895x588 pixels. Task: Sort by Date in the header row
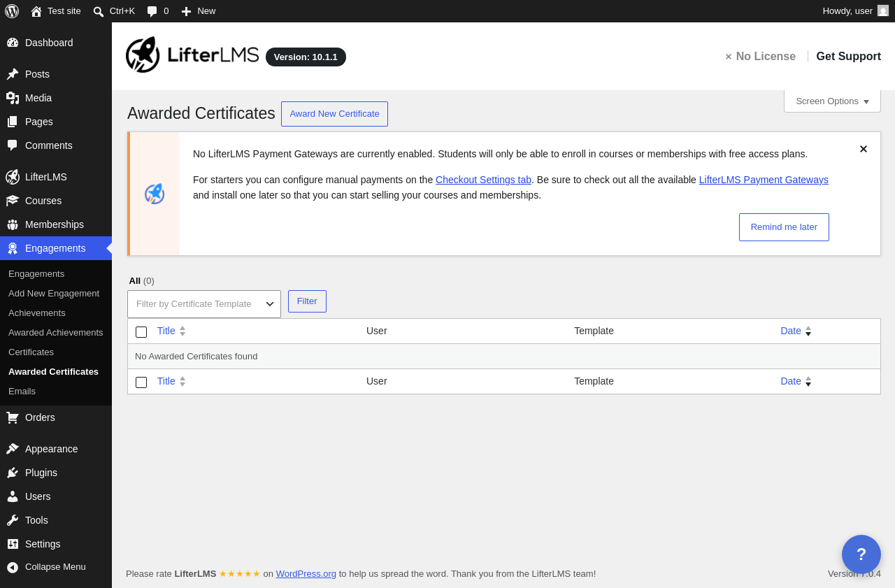(796, 331)
